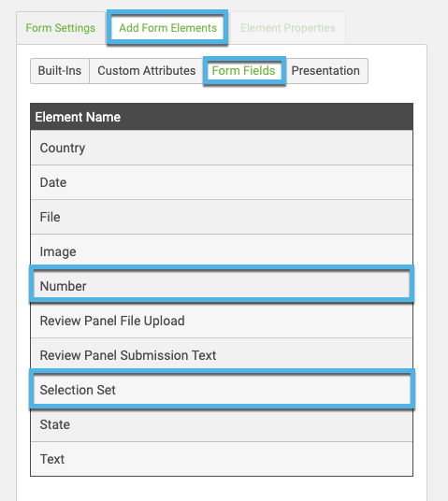Viewport: 448px width, 501px height.
Task: Select the Element Properties tab
Action: coord(288,28)
